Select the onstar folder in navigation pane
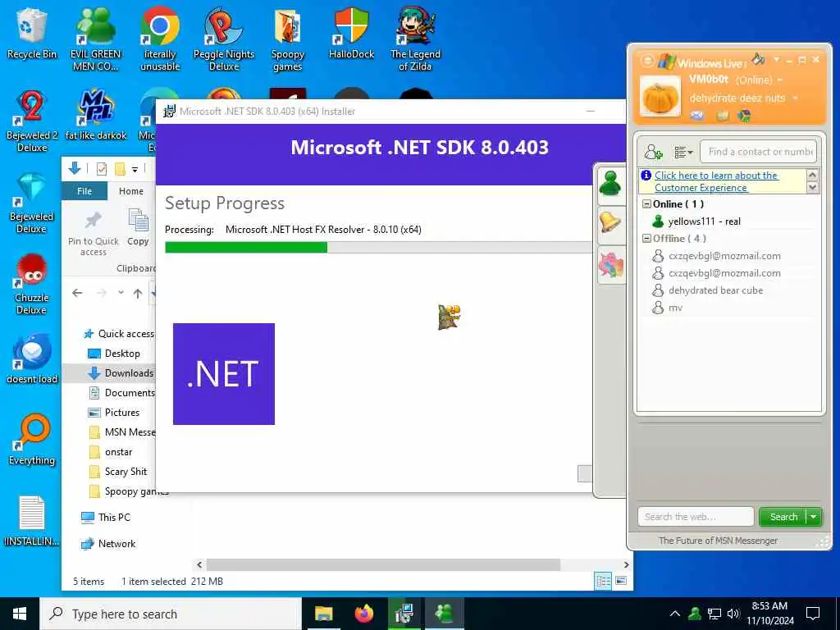 pos(111,452)
